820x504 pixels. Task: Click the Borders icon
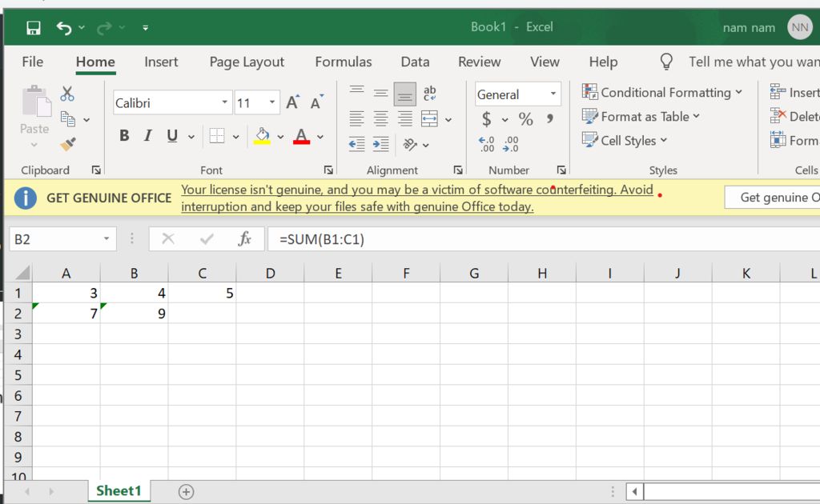tap(216, 136)
